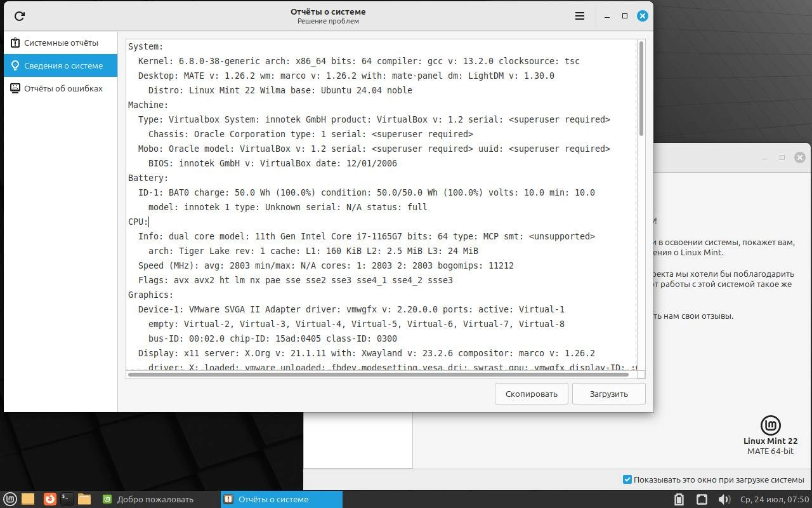Open the Linux Mint start menu

(x=10, y=499)
